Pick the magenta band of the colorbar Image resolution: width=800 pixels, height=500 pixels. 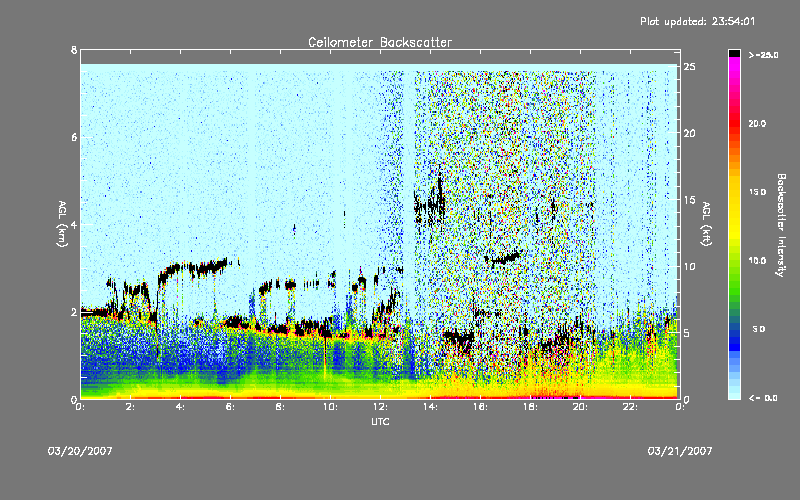pos(734,63)
